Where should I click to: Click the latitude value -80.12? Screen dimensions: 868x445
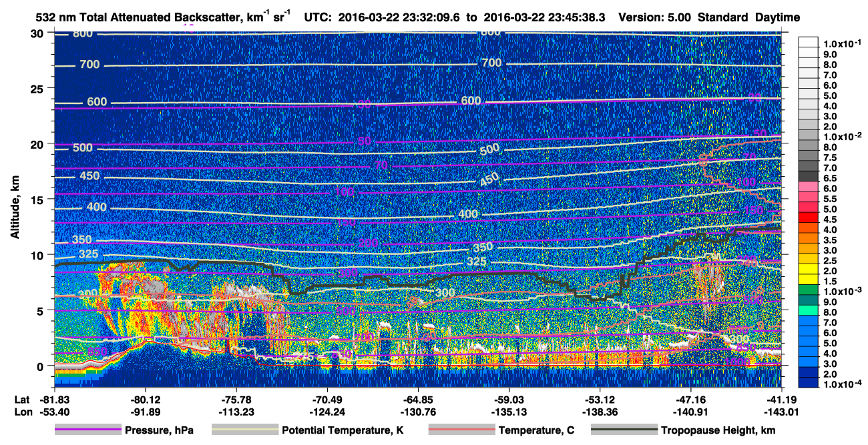point(145,400)
